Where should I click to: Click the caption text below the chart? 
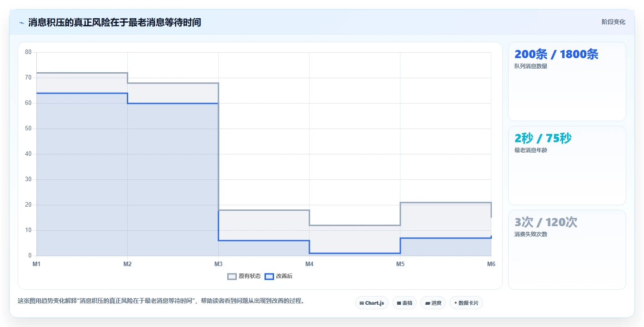(161, 301)
